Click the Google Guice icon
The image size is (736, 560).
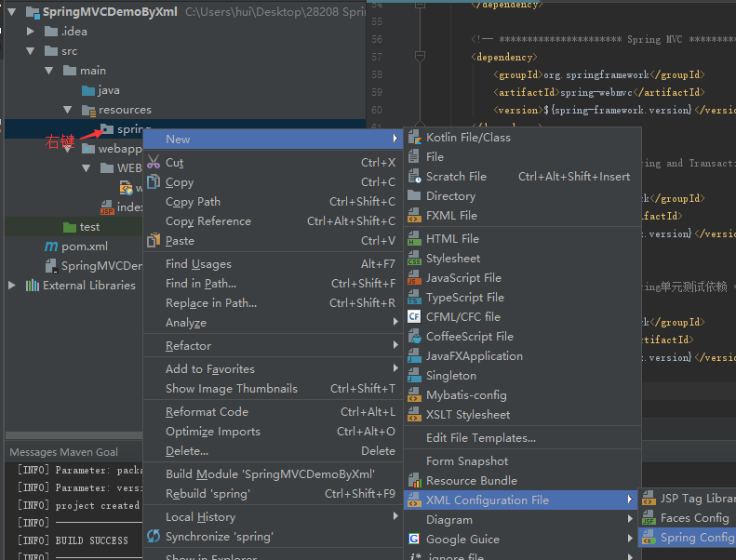pos(414,539)
